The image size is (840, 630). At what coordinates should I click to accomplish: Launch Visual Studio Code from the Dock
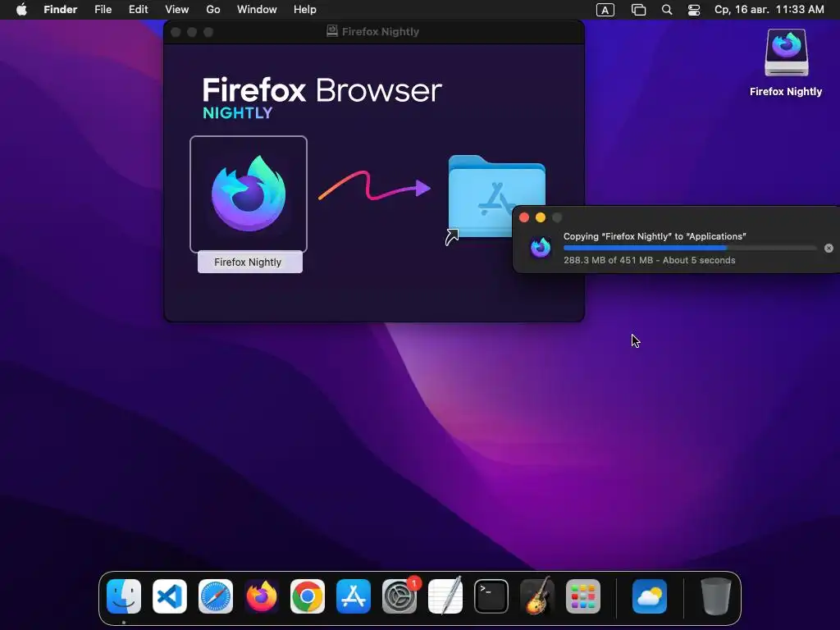[170, 596]
